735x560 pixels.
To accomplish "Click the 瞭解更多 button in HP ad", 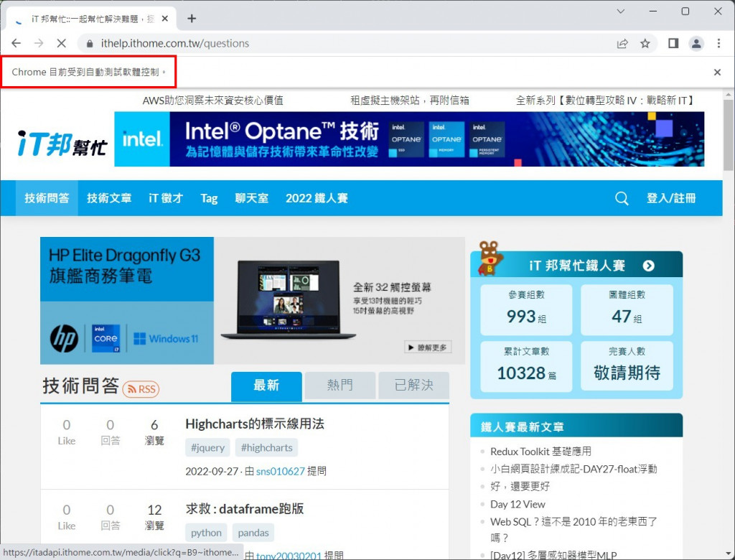I will point(428,347).
